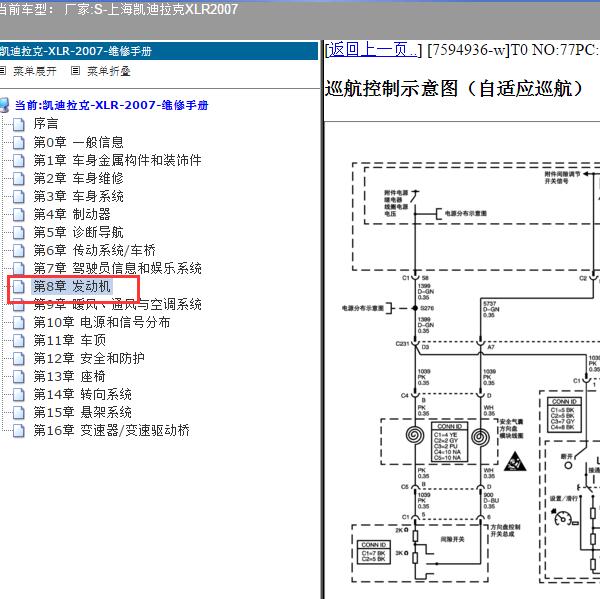
Task: Click the page icon beside 第5章
Action: point(18,232)
